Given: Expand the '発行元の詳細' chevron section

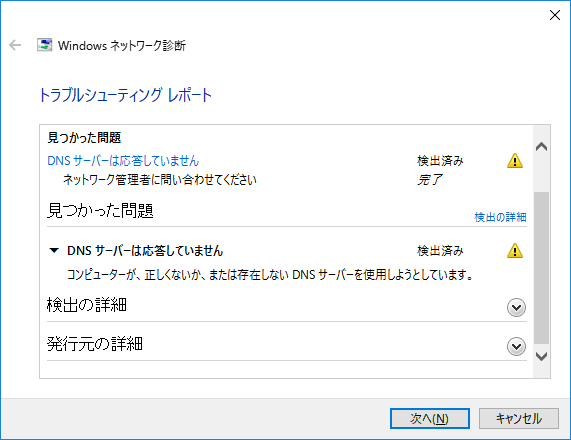Looking at the screenshot, I should click(x=516, y=346).
